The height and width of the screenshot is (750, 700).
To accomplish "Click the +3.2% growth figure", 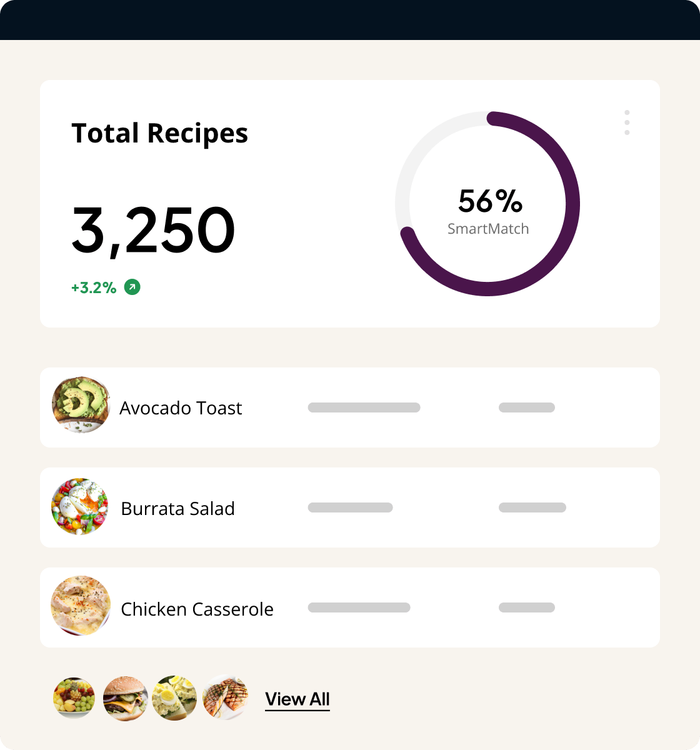I will (94, 287).
